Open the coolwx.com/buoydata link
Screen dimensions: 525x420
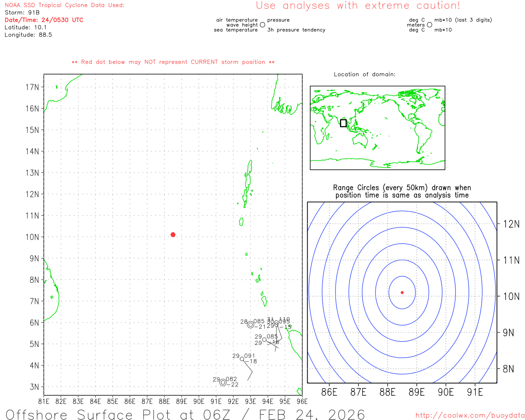[x=470, y=415]
